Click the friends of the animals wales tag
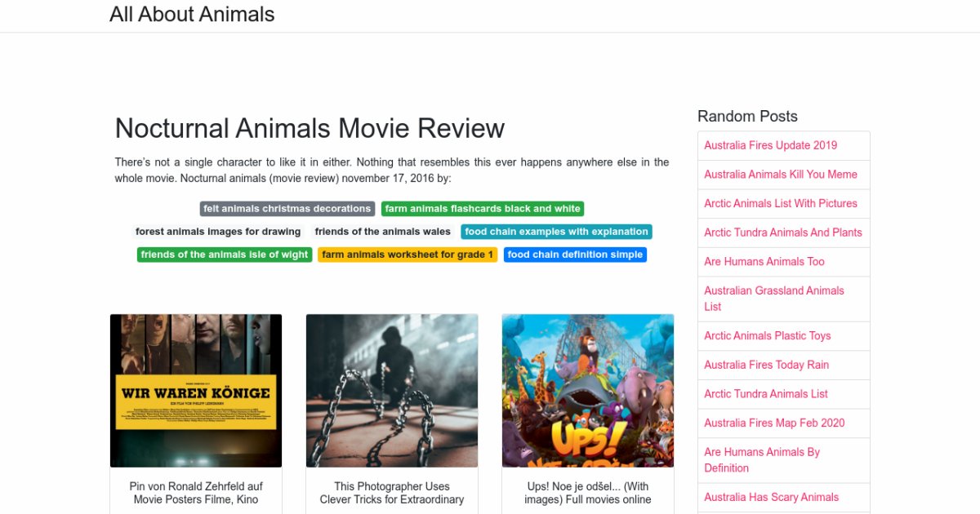 pyautogui.click(x=382, y=232)
